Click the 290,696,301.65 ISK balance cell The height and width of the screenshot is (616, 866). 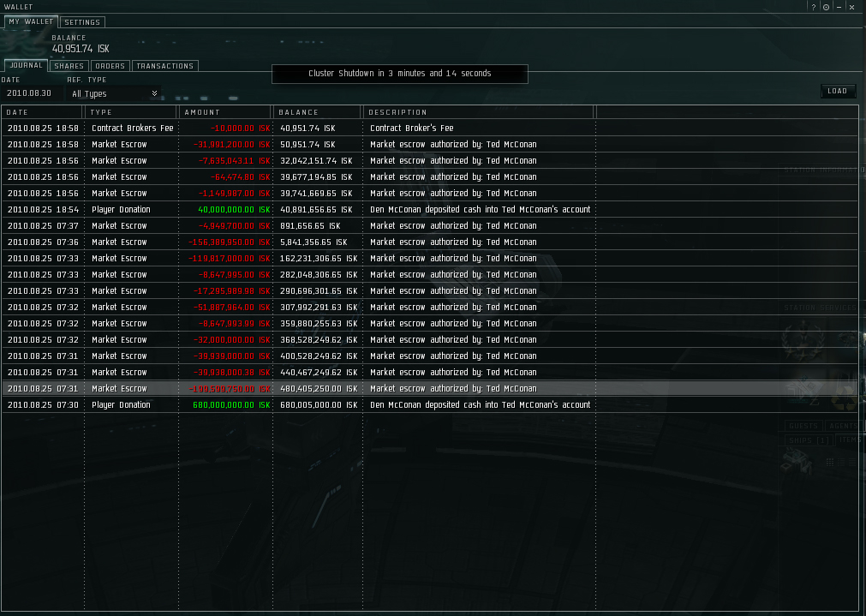[319, 291]
